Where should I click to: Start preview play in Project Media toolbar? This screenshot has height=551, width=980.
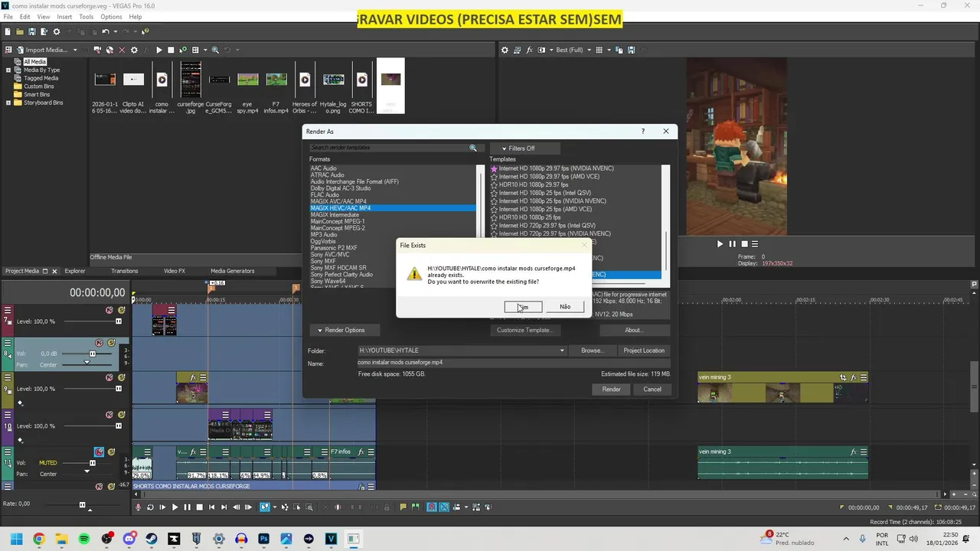tap(158, 50)
